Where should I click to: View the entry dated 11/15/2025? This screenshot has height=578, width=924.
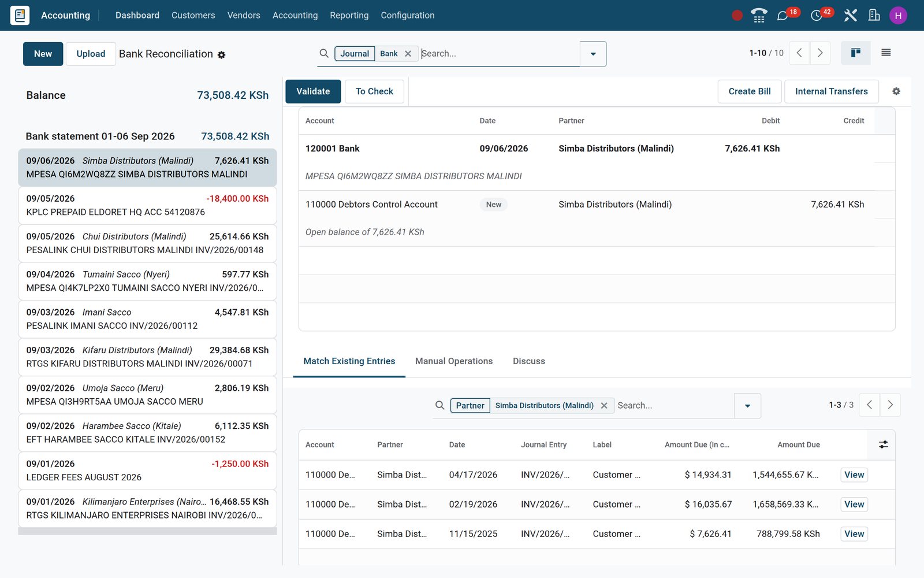pyautogui.click(x=854, y=534)
